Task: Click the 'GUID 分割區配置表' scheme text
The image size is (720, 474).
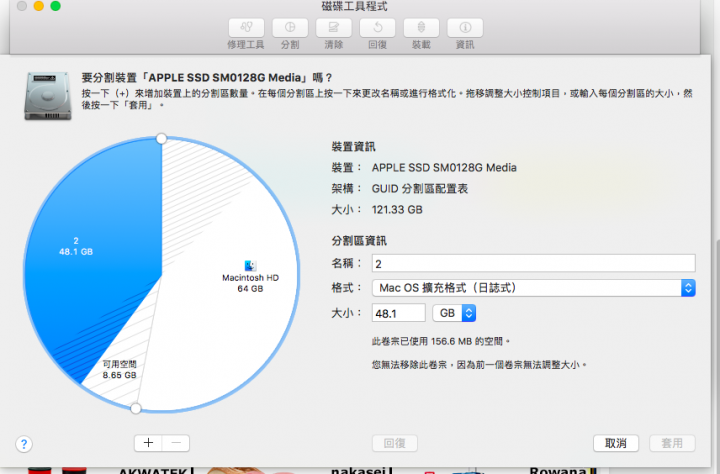Action: coord(420,189)
